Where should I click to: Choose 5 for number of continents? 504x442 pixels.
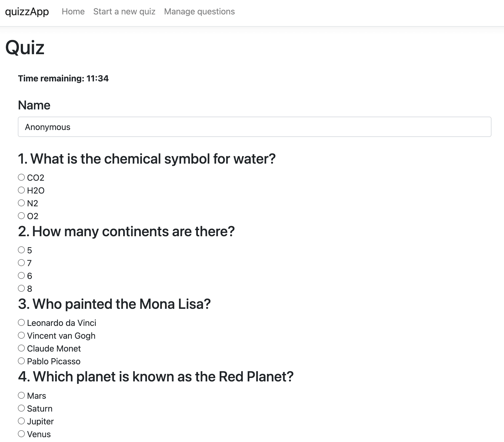[21, 250]
